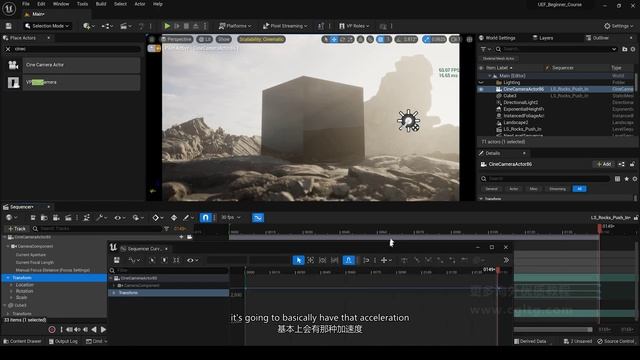Collapse the Transform track in Sequencer
This screenshot has width=640, height=360.
click(x=7, y=278)
